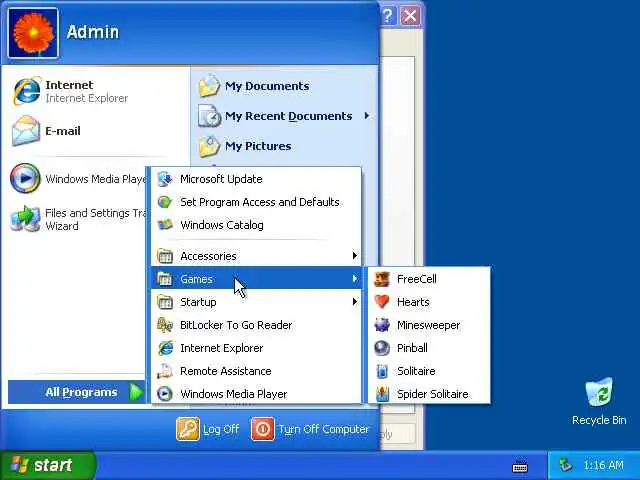Click the pinned Internet Explorer icon
The height and width of the screenshot is (480, 640).
(x=27, y=91)
